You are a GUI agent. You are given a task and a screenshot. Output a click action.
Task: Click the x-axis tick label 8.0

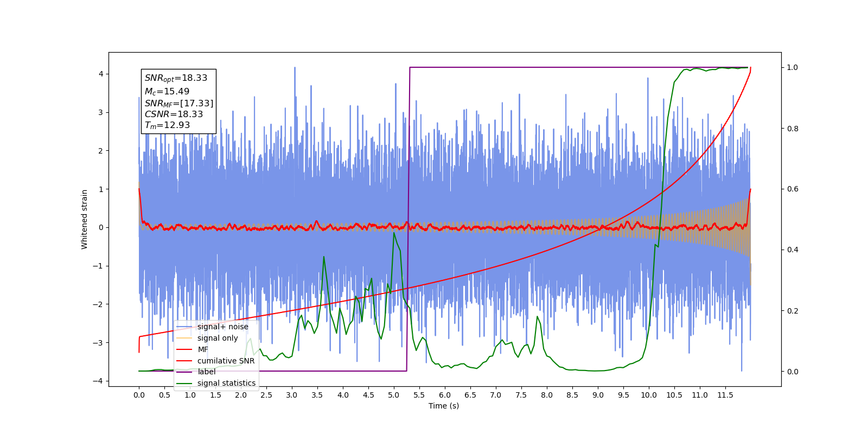(x=547, y=395)
